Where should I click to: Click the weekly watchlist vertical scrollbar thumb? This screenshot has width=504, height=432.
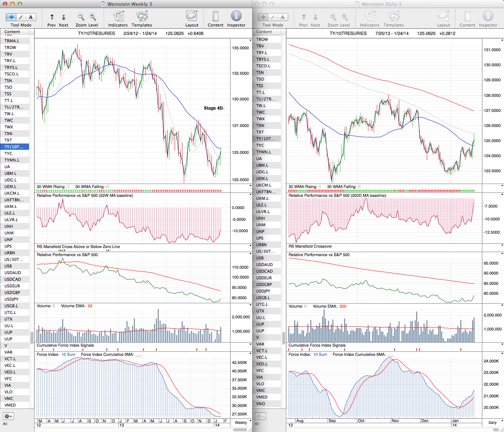tap(32, 337)
